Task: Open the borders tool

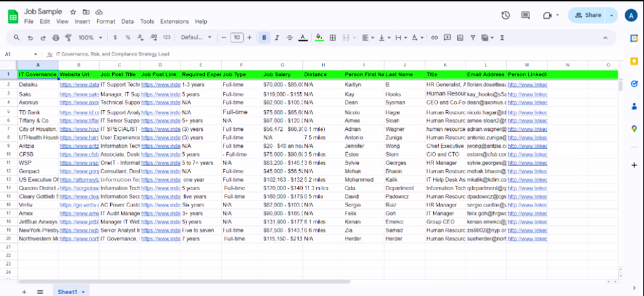Action: click(x=333, y=37)
